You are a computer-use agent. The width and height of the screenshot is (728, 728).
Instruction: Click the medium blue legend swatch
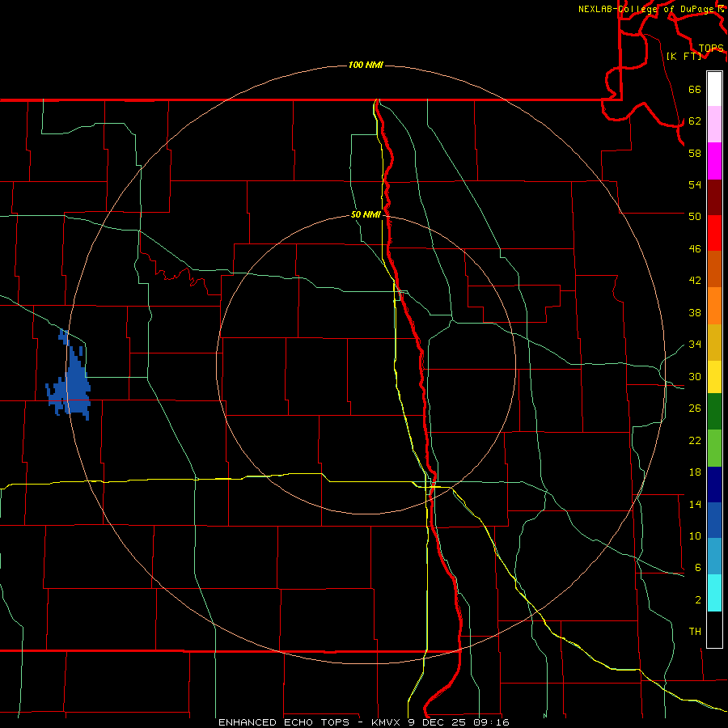click(x=714, y=520)
